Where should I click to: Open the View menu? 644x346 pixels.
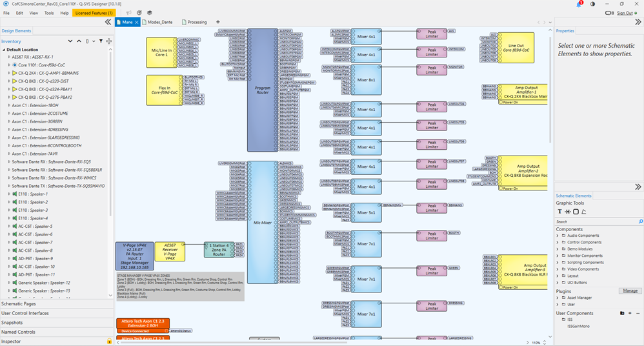click(x=34, y=13)
